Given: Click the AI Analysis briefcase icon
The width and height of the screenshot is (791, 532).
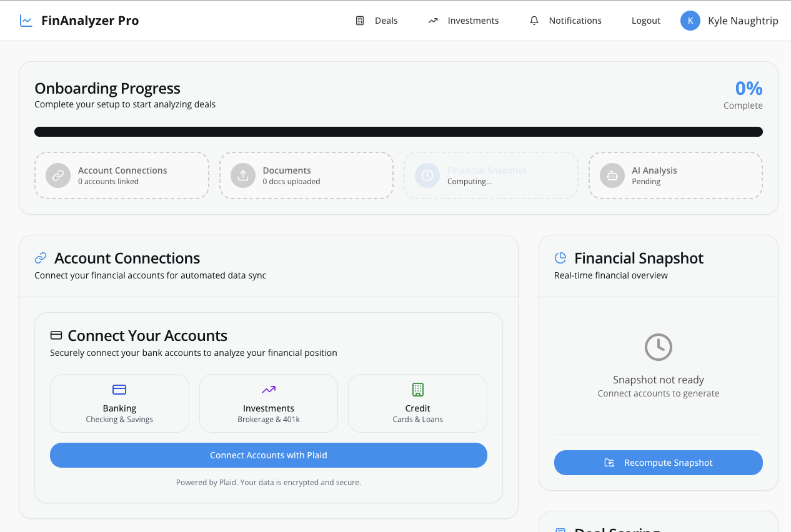Looking at the screenshot, I should [x=612, y=175].
